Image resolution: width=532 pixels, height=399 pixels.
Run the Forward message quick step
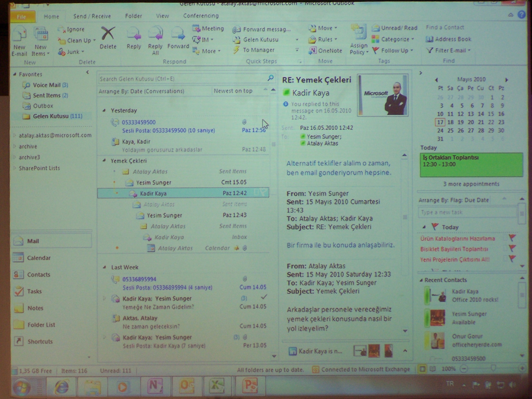coord(262,29)
